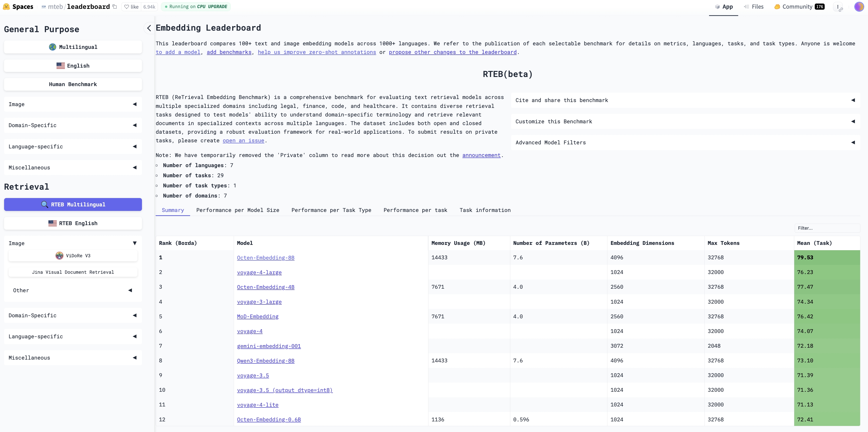868x432 pixels.
Task: Select Jina Visual Document Retrieval
Action: click(x=73, y=272)
